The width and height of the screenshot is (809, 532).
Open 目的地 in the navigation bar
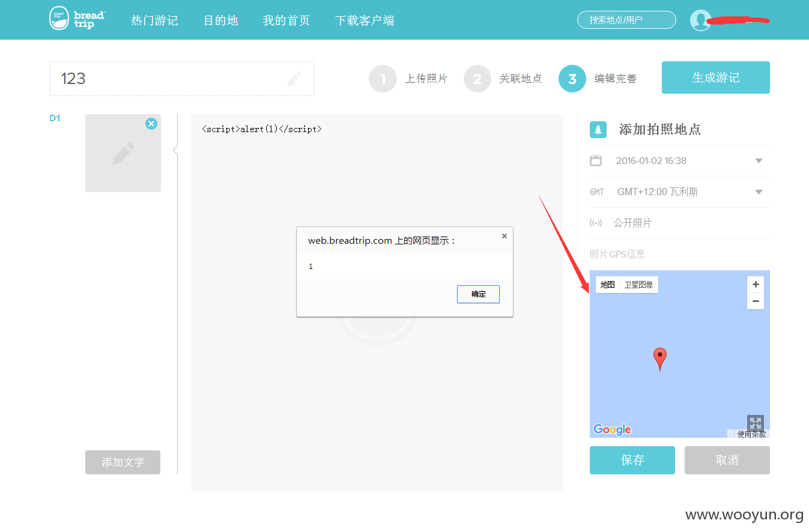click(x=220, y=20)
